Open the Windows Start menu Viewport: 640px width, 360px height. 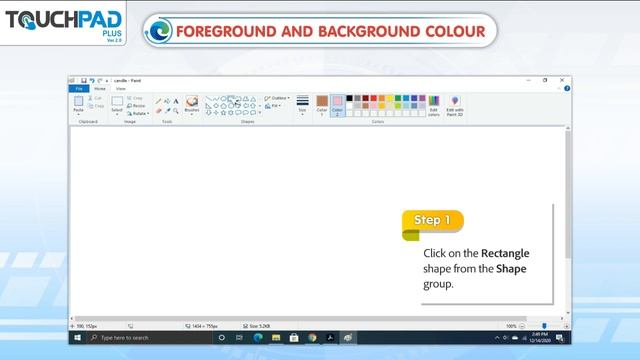point(78,338)
